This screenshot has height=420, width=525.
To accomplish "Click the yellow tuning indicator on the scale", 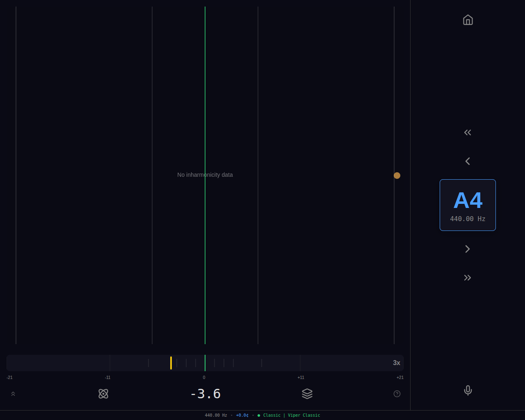I will coord(171,363).
